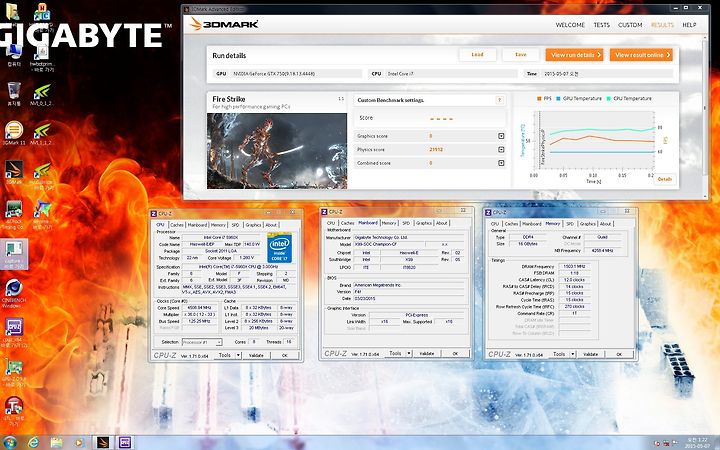Click the help question mark in benchmark settings

500,100
